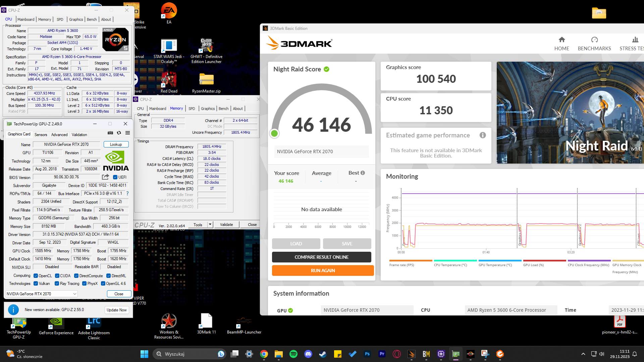
Task: Click COMPARE RESULT ONLINE in 3DMark
Action: pos(321,257)
